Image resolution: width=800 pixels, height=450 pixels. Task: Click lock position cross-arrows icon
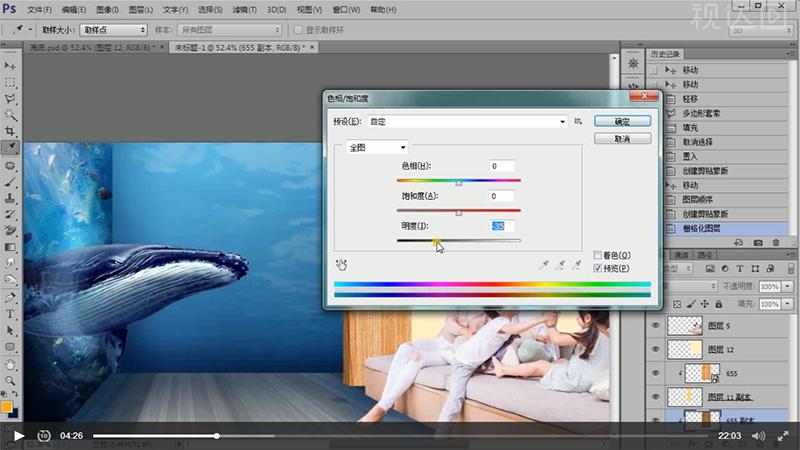point(705,304)
